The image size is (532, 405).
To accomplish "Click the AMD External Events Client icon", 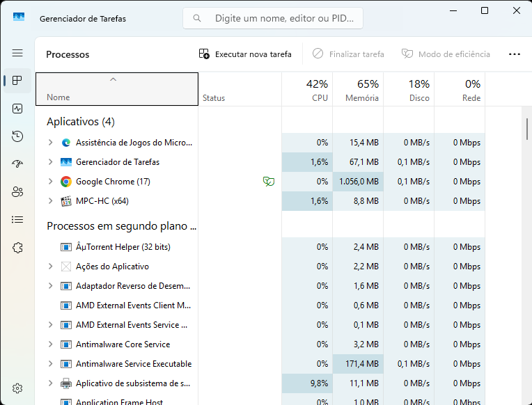I will pyautogui.click(x=66, y=305).
